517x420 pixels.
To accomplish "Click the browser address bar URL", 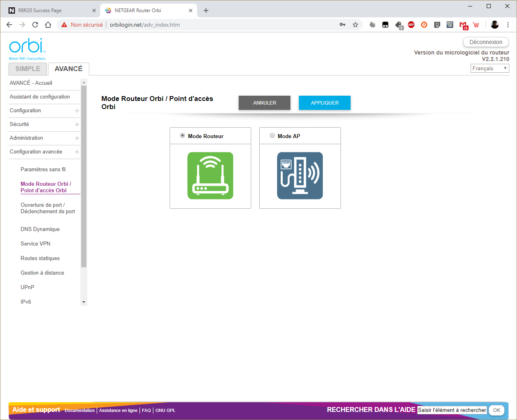I will [145, 25].
